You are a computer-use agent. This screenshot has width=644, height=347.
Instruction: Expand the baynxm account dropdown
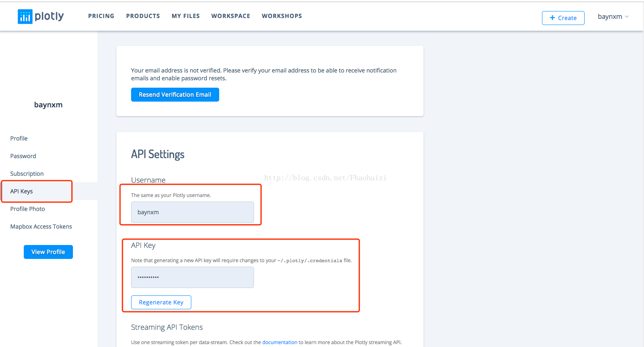[x=613, y=17]
